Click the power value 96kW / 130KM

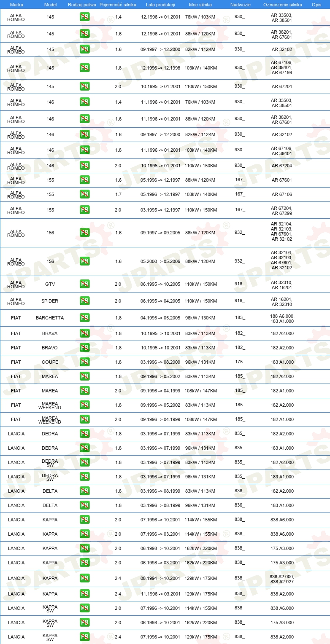tap(200, 318)
